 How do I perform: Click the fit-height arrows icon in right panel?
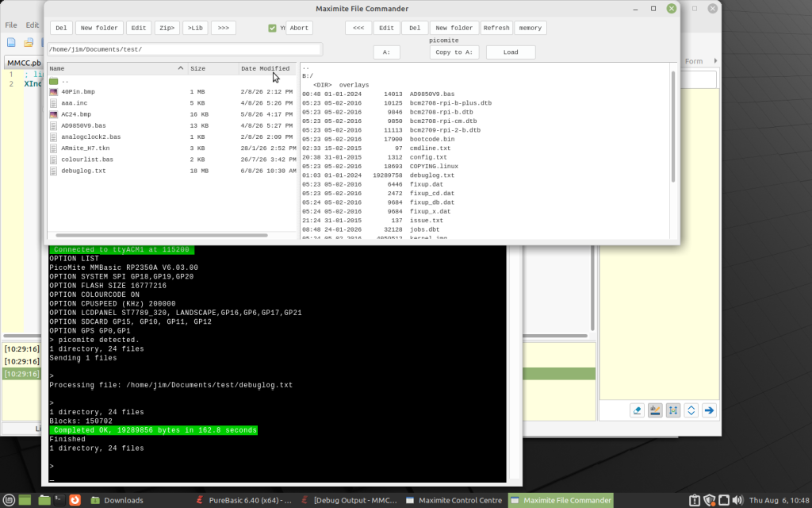click(x=673, y=410)
